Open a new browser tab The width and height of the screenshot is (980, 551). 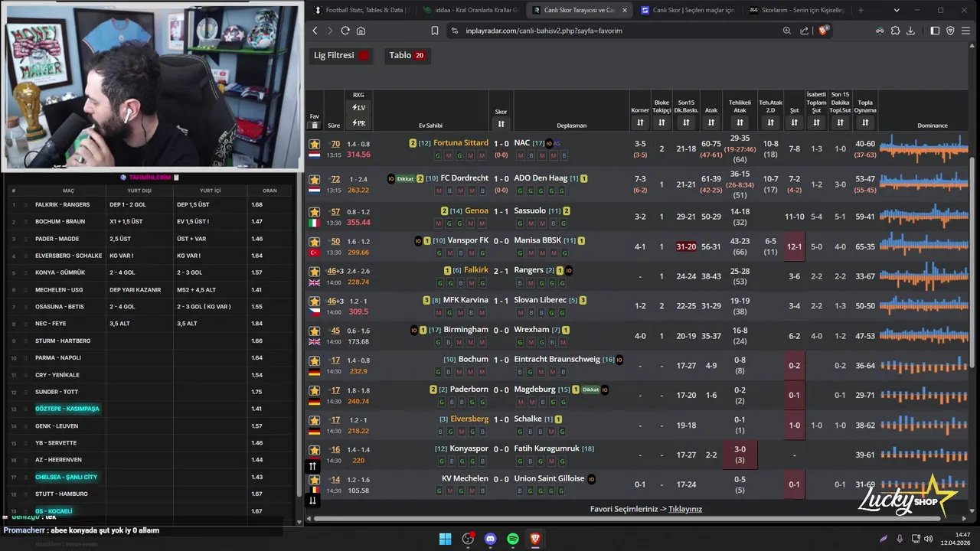point(861,10)
